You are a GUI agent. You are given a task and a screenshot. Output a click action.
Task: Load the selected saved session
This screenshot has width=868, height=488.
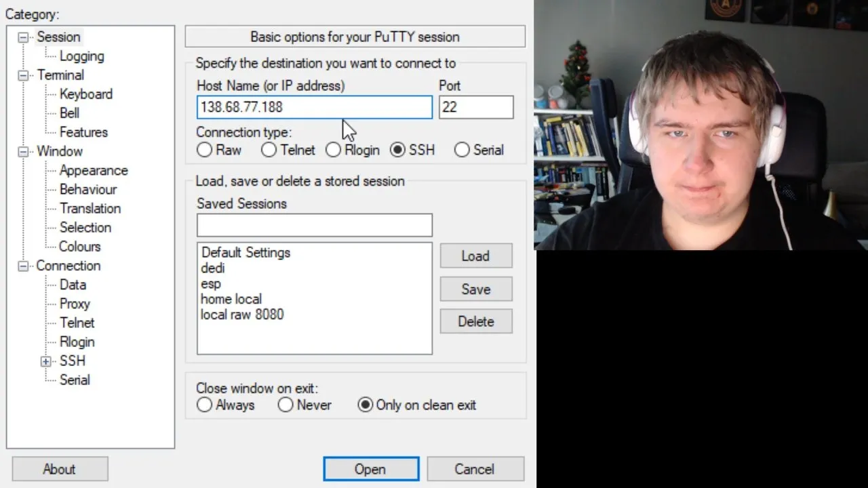pos(476,256)
